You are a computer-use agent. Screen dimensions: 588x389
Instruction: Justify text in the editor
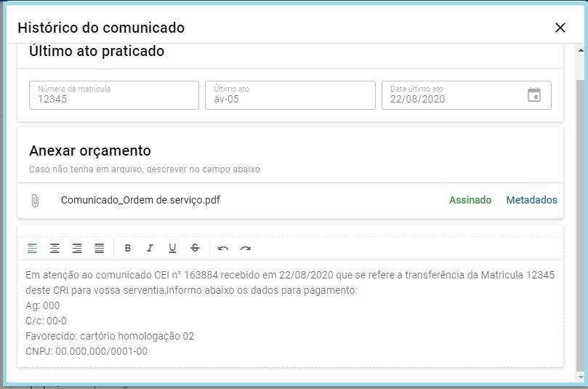pos(100,248)
